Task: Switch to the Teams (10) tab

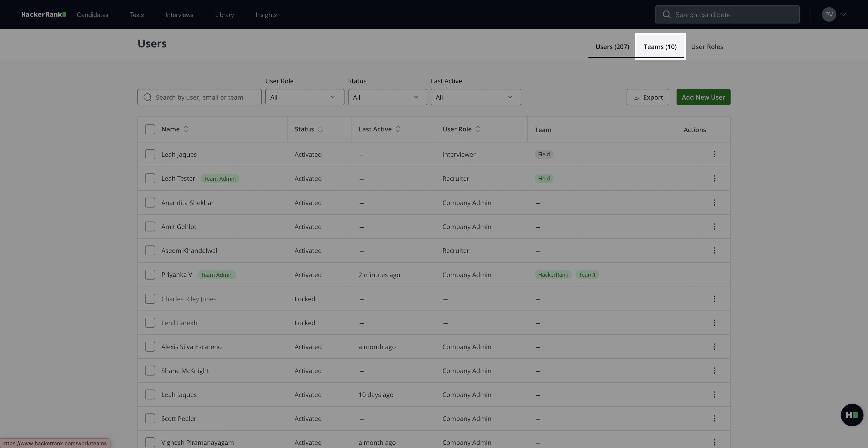Action: [x=660, y=47]
